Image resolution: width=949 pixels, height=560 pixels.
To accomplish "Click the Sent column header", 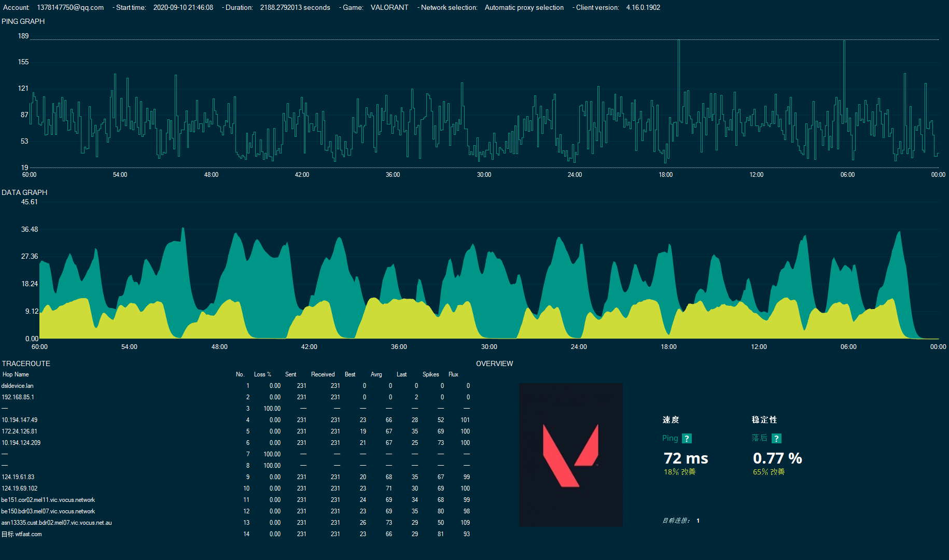I will [290, 374].
